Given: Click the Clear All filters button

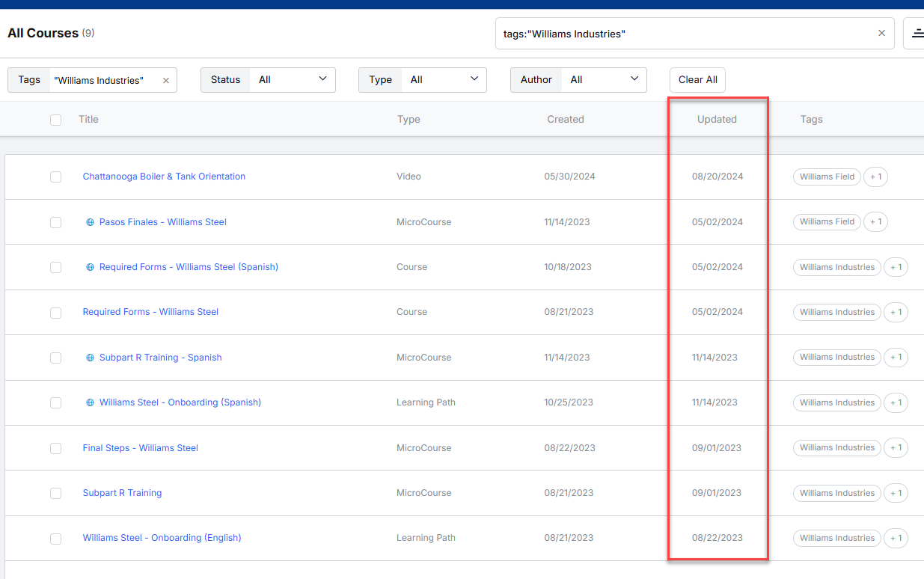Looking at the screenshot, I should (x=697, y=80).
